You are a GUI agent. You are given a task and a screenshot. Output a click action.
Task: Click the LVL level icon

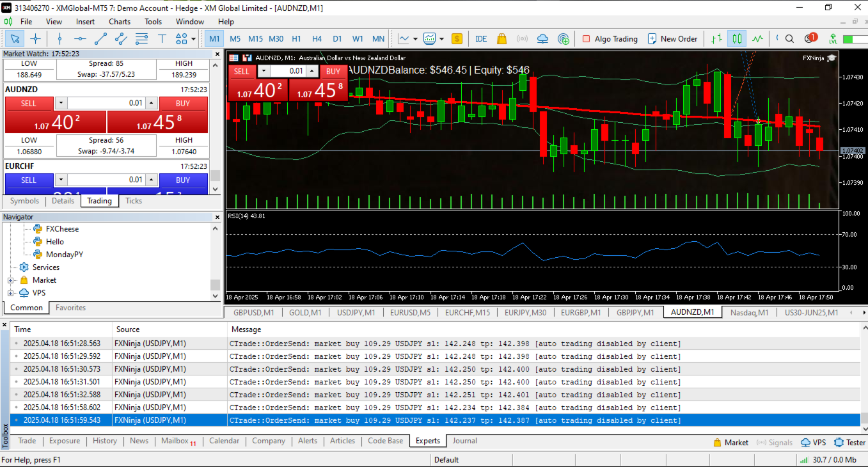point(833,38)
